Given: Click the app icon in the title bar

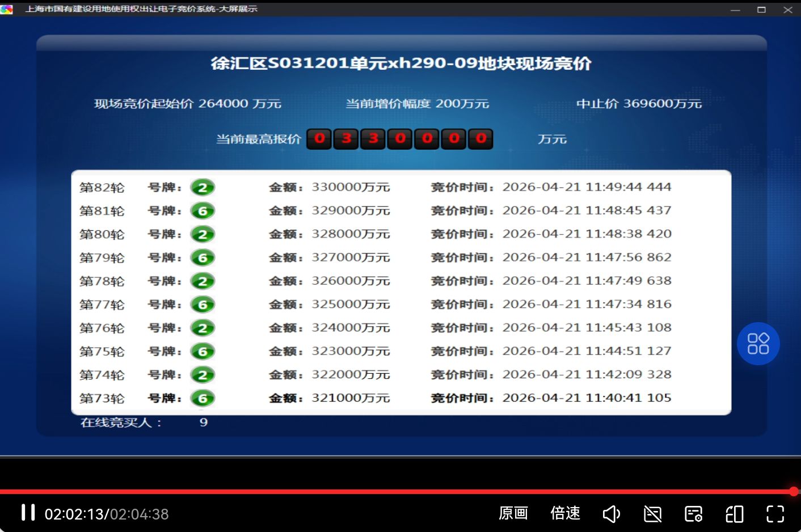Looking at the screenshot, I should pos(7,9).
